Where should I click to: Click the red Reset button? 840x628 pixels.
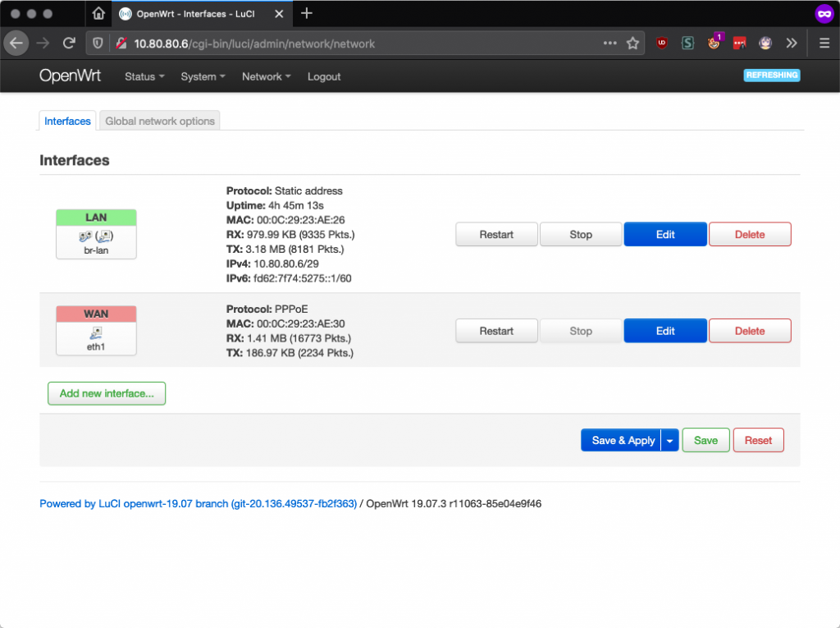(x=758, y=440)
